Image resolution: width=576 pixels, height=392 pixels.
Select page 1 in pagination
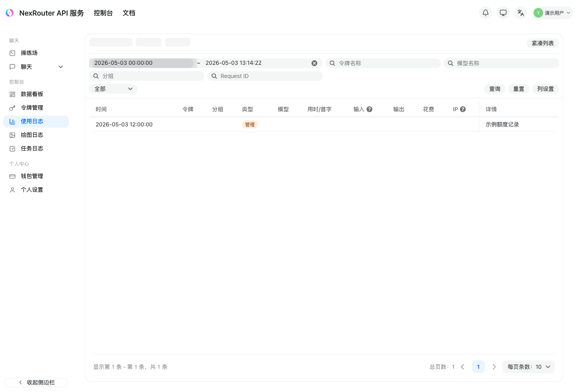(478, 367)
